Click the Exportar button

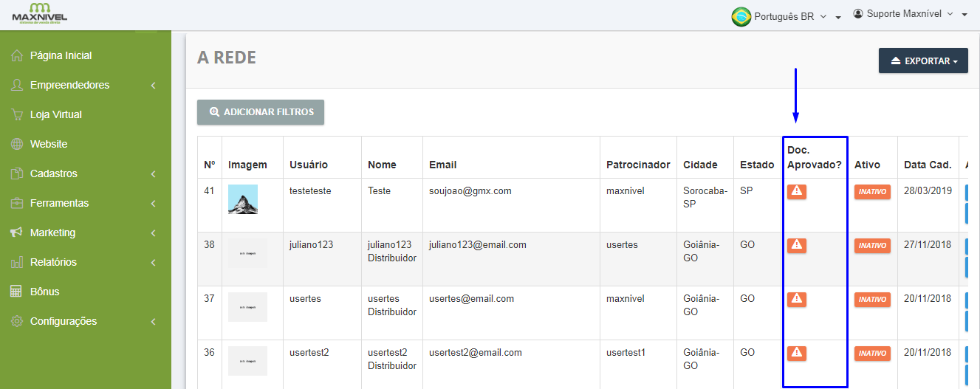[922, 61]
